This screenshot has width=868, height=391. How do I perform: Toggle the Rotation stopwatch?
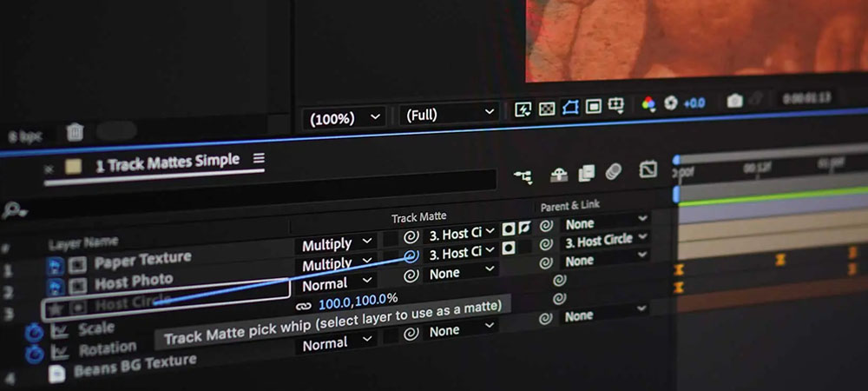click(35, 354)
